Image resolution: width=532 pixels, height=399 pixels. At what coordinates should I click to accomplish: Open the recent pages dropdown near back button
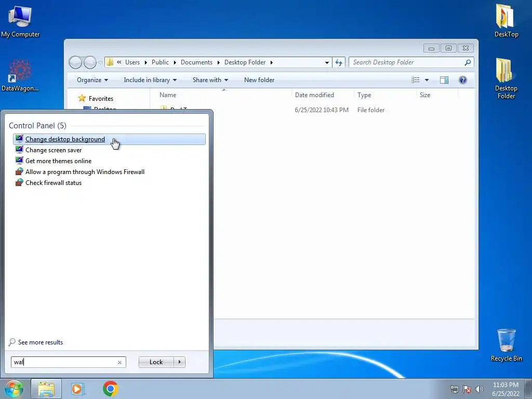[x=100, y=62]
